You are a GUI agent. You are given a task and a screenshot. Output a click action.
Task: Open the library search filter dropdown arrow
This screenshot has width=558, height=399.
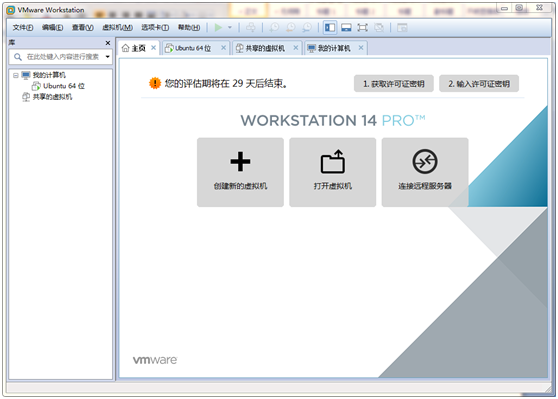click(107, 57)
